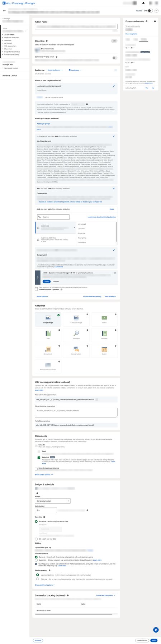Click the LinkedIn Ads logo icon
This screenshot has height=644, width=161.
[4, 3]
